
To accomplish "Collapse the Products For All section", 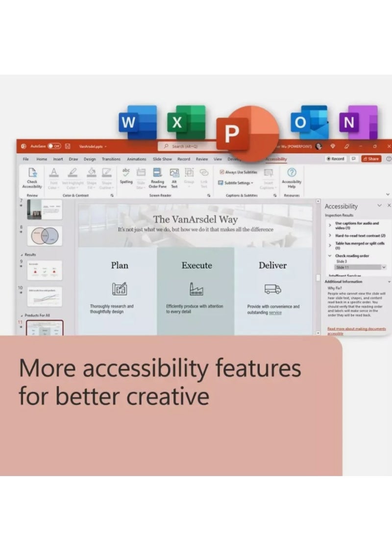I will click(22, 316).
